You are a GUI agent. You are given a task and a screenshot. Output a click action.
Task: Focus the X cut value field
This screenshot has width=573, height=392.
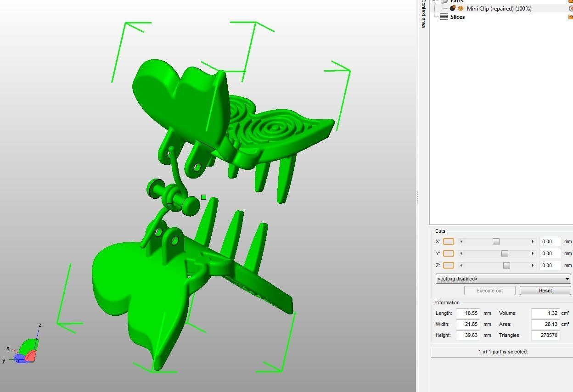[x=551, y=241]
